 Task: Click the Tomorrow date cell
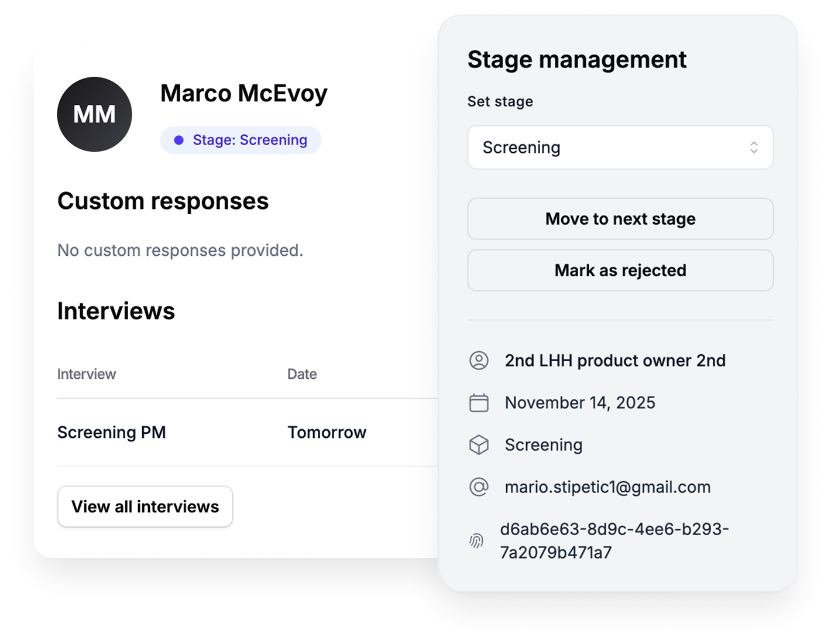(327, 432)
